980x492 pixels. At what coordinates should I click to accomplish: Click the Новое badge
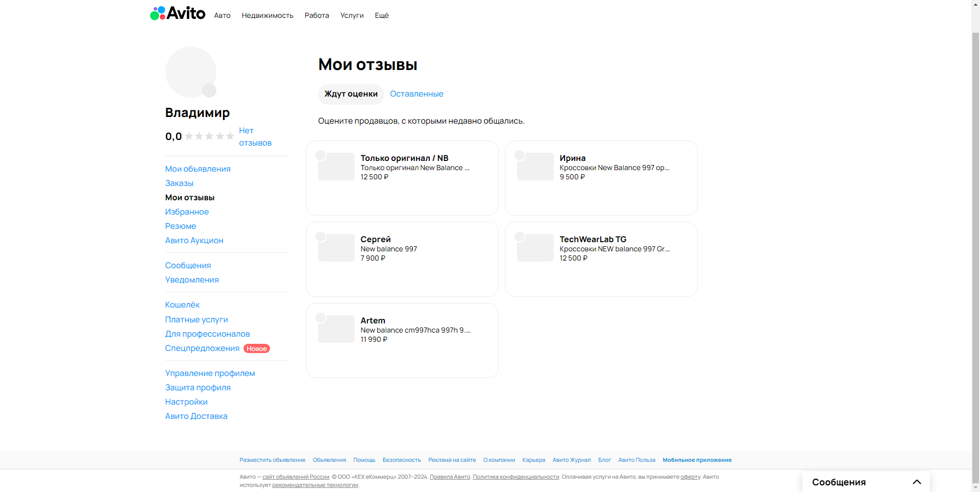(x=257, y=348)
